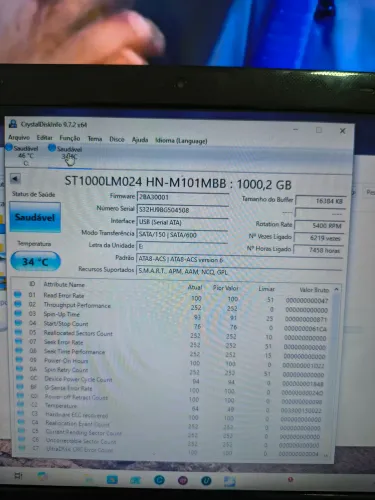This screenshot has width=375, height=500.
Task: Click the raw value 000000000047 of Read Error Rate
Action: point(307,300)
